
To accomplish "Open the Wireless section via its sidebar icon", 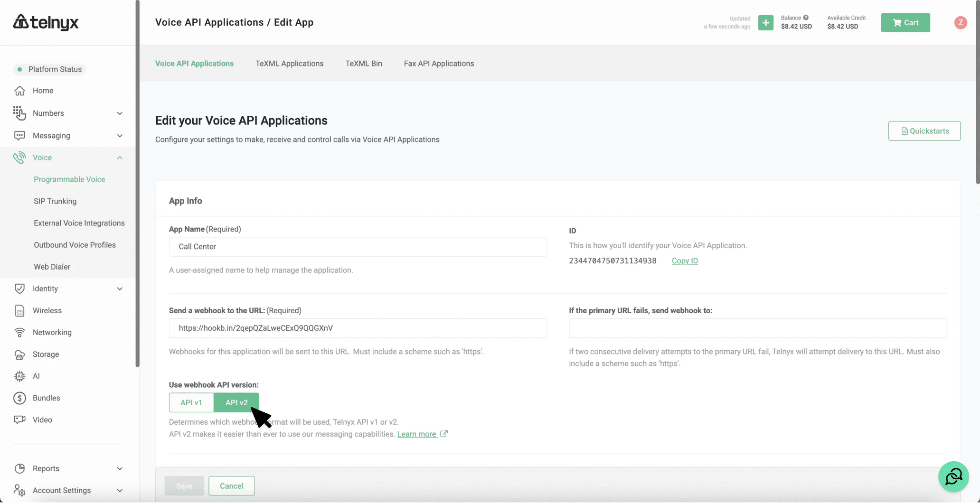I will [x=19, y=310].
